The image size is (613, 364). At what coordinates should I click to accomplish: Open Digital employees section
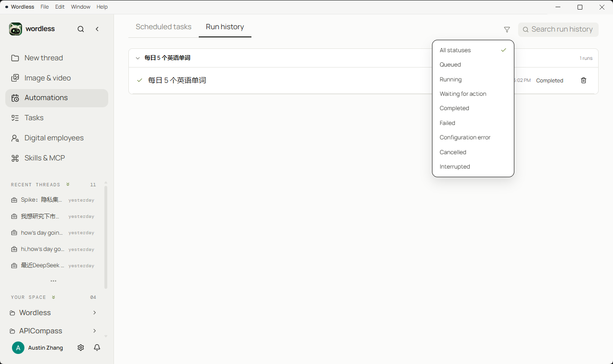click(57, 138)
